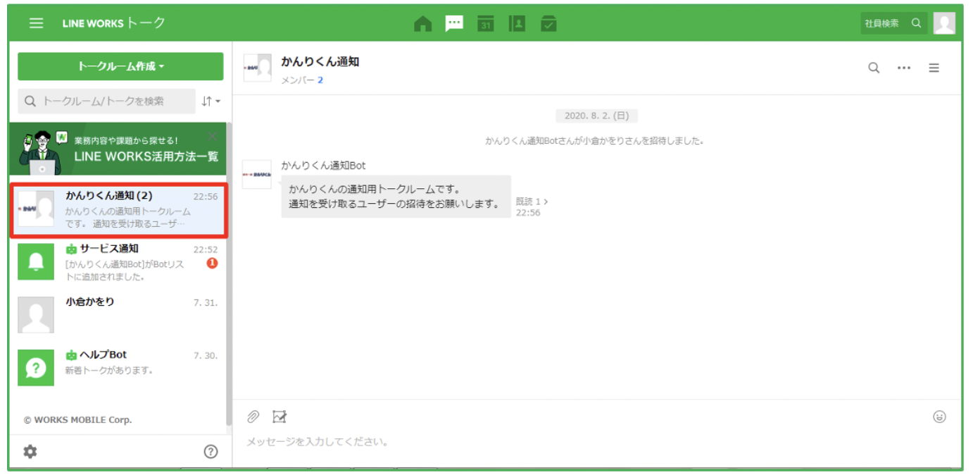Image resolution: width=980 pixels, height=475 pixels.
Task: Open the Calendar icon in the top bar
Action: pyautogui.click(x=486, y=23)
